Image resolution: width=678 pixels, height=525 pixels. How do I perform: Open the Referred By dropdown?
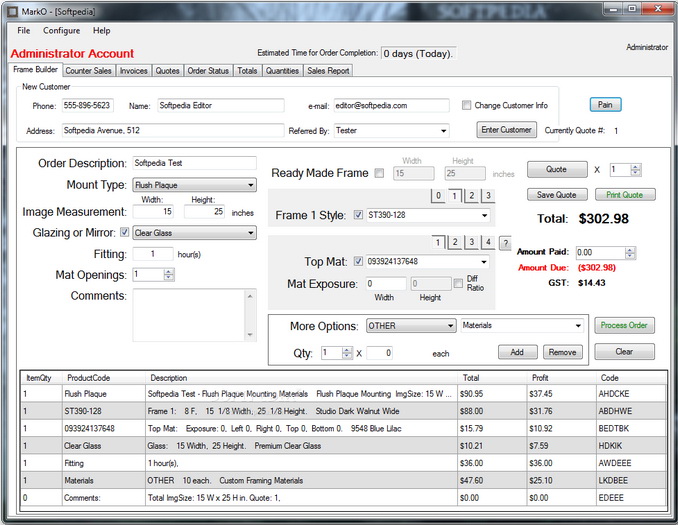point(443,130)
